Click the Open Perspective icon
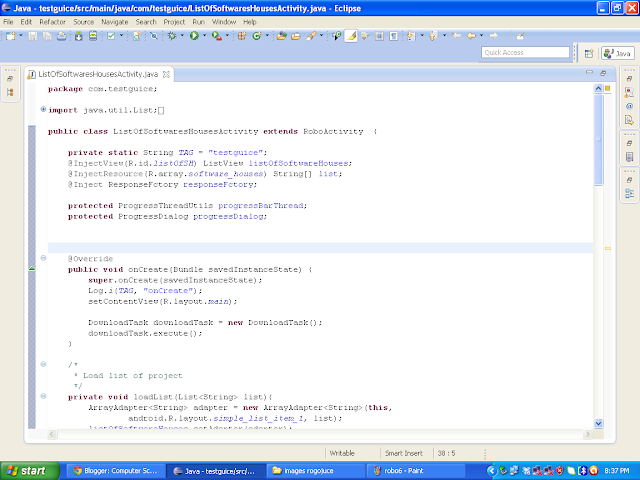This screenshot has height=480, width=640. pos(589,53)
